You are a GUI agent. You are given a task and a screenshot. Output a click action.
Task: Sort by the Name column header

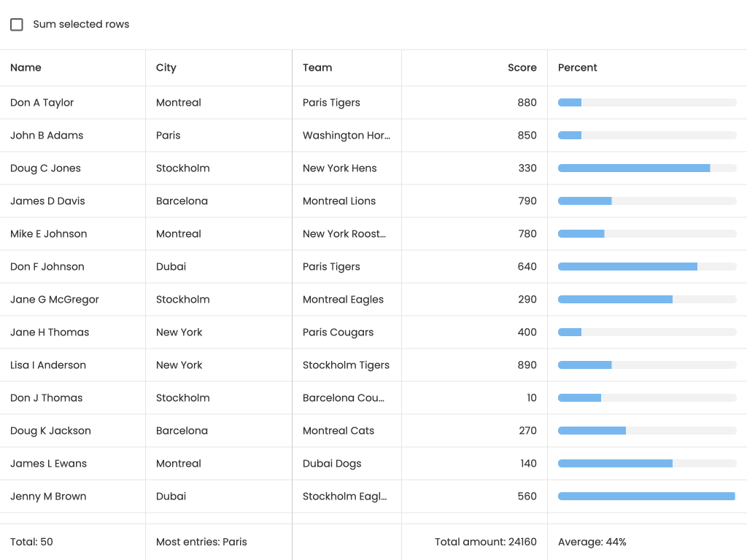pyautogui.click(x=26, y=68)
